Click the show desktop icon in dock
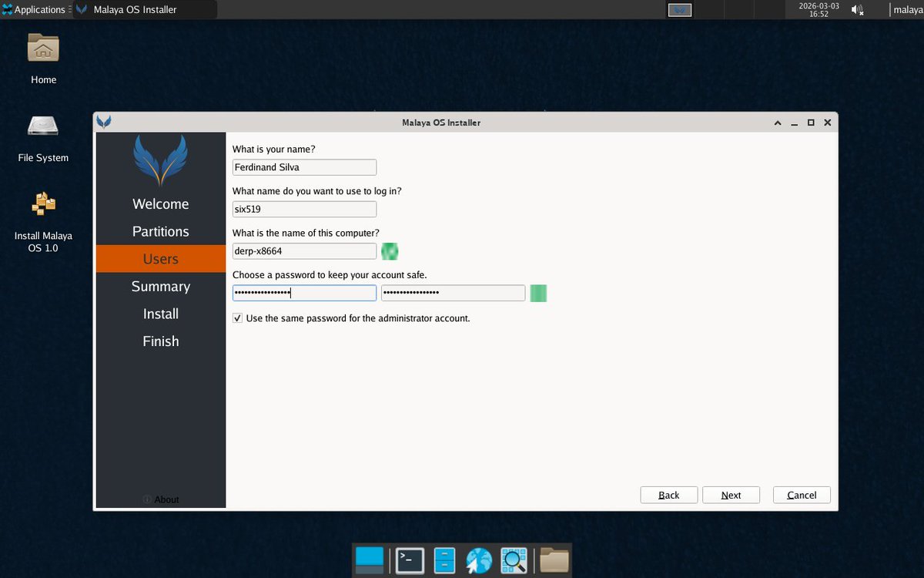Viewport: 924px width, 578px height. tap(369, 560)
